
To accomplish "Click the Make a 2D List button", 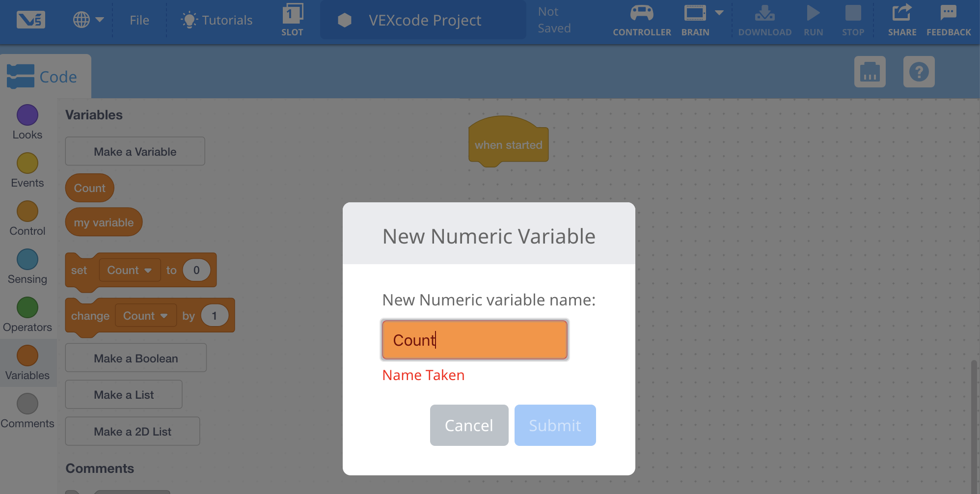I will (x=132, y=431).
